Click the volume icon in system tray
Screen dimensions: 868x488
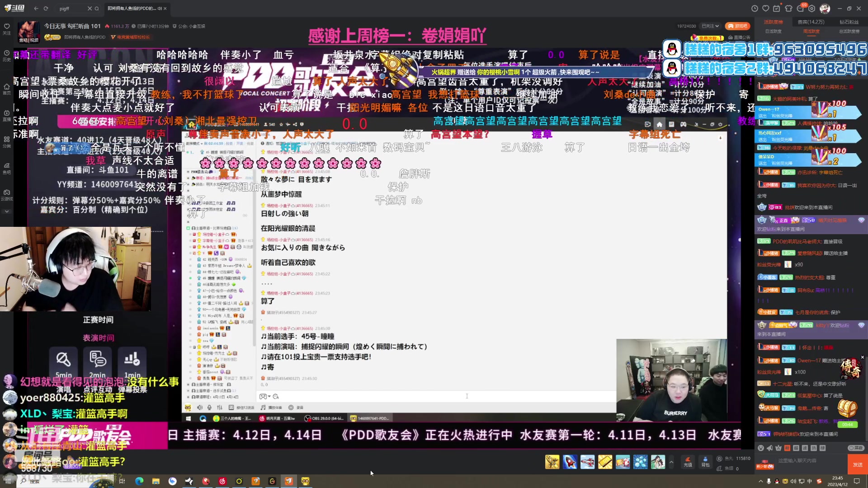click(x=793, y=481)
